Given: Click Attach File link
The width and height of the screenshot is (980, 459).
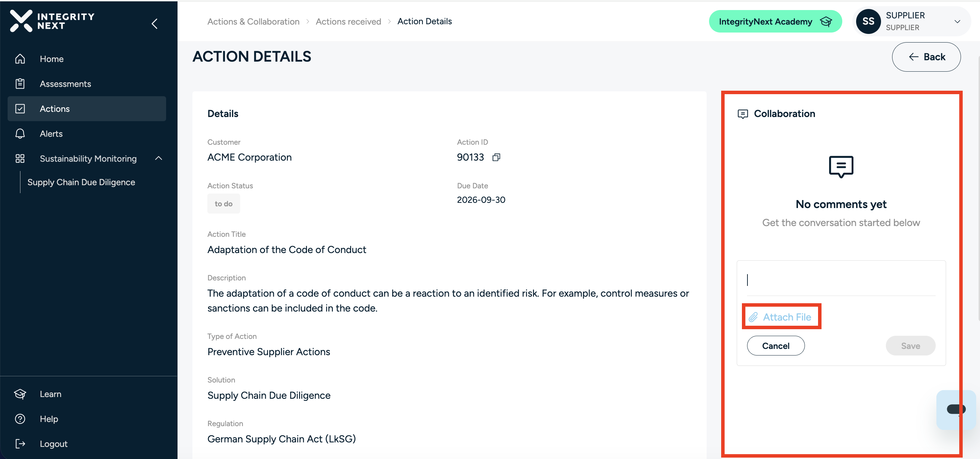Looking at the screenshot, I should click(781, 317).
